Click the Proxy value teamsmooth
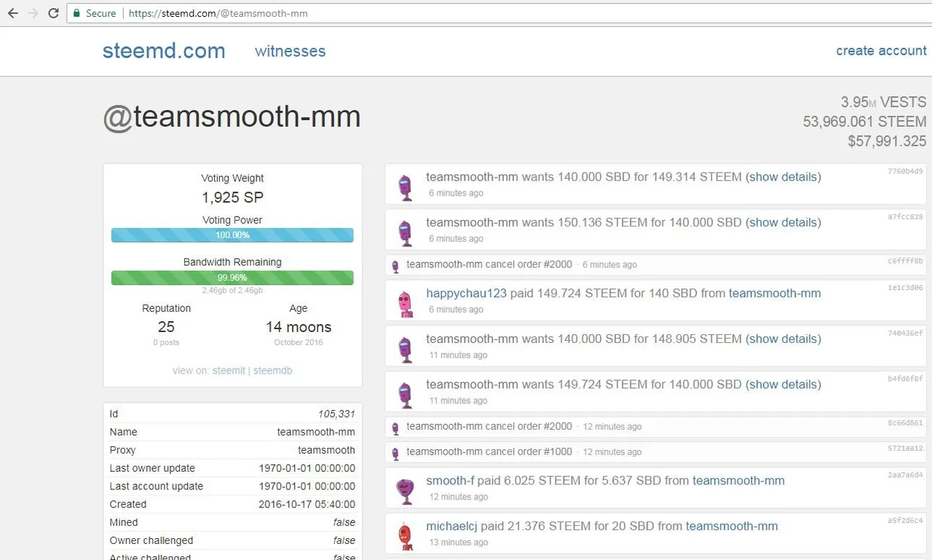Viewport: 932px width, 560px height. 326,450
